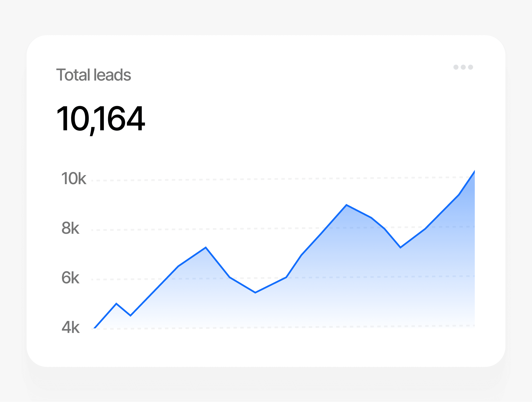Click the 10,164 total leads value
Viewport: 532px width, 402px height.
click(x=101, y=121)
